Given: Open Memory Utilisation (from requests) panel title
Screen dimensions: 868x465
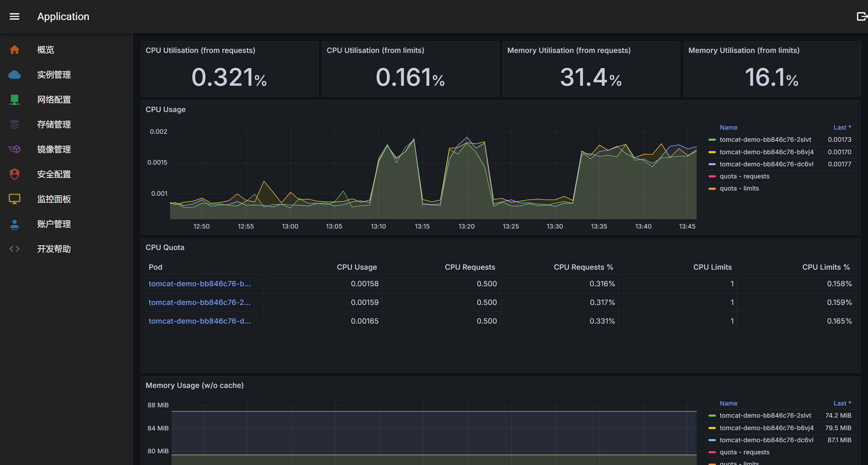Looking at the screenshot, I should coord(569,50).
